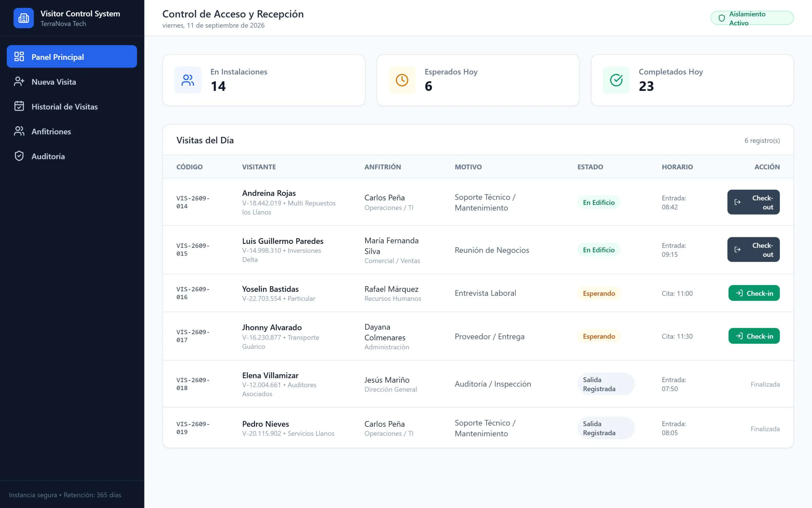
Task: Click the En Edificio status for Andreína Rojas
Action: point(599,202)
